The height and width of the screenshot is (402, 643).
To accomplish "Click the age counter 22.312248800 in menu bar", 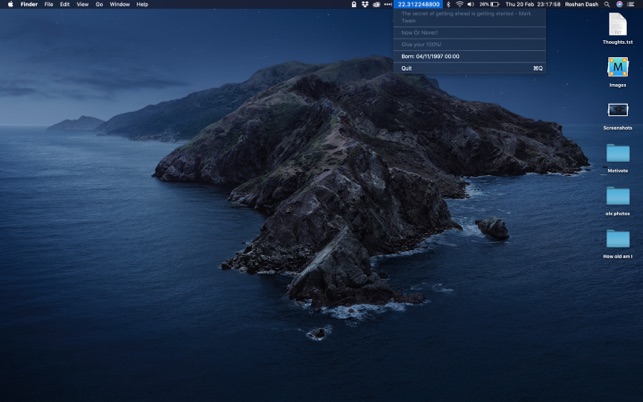I will 418,4.
